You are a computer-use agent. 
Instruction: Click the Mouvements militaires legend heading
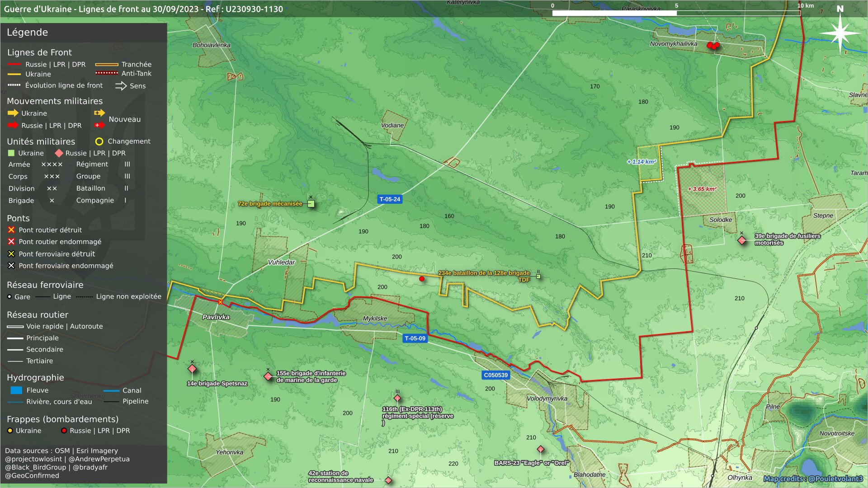[x=55, y=101]
